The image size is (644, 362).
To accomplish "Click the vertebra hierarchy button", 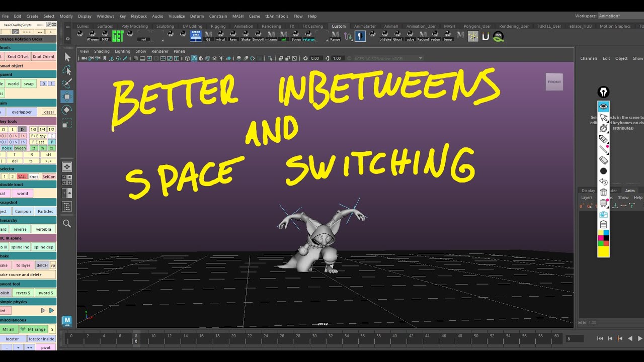I will (44, 229).
